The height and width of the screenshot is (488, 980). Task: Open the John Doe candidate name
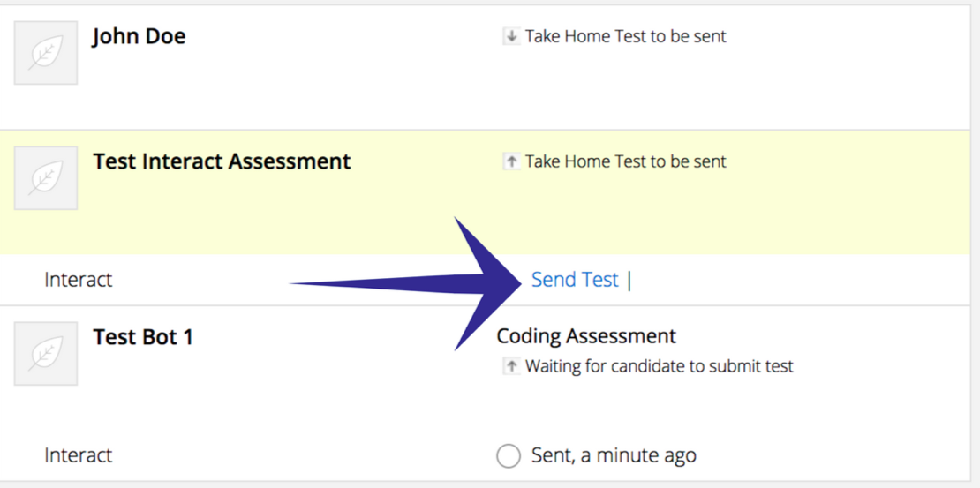point(139,36)
